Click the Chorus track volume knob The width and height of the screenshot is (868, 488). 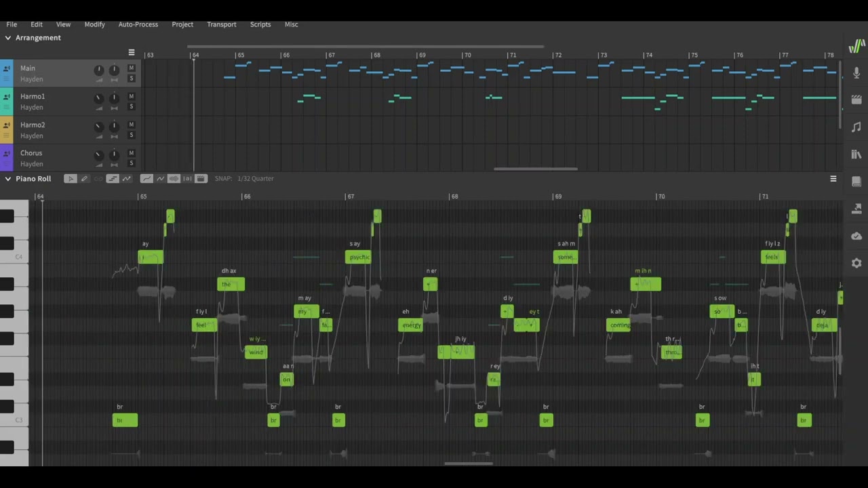point(99,155)
